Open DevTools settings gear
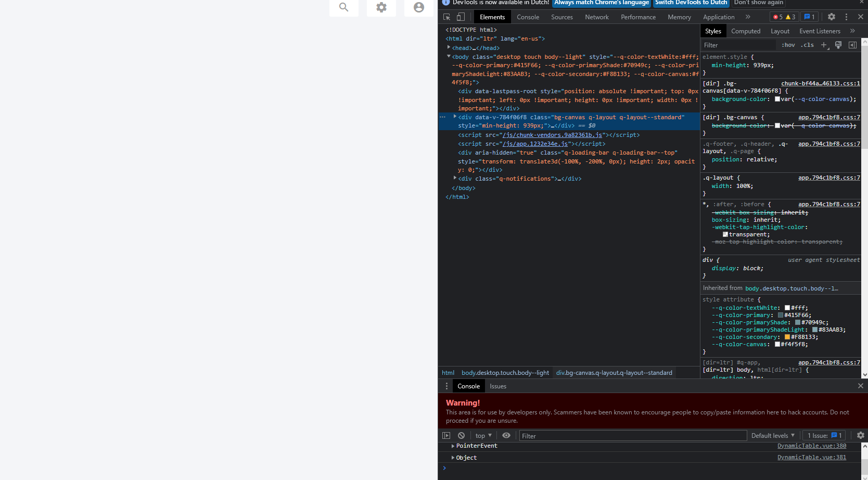This screenshot has height=480, width=868. 832,17
